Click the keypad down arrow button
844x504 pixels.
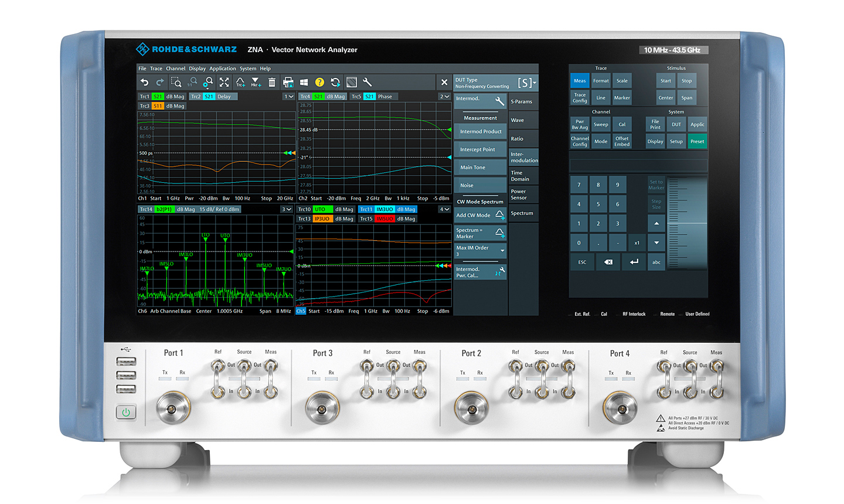pos(656,243)
